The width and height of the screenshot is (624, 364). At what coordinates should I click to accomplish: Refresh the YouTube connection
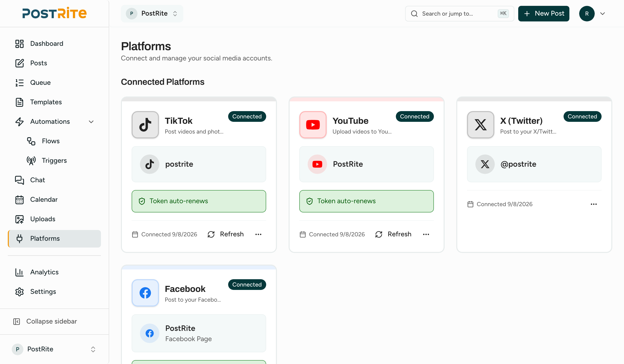393,234
